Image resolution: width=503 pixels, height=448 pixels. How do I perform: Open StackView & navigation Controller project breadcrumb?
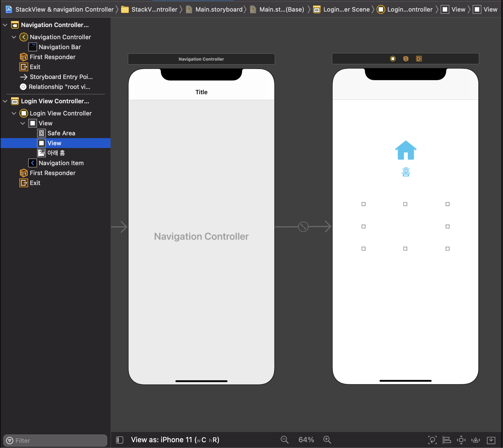pos(60,9)
